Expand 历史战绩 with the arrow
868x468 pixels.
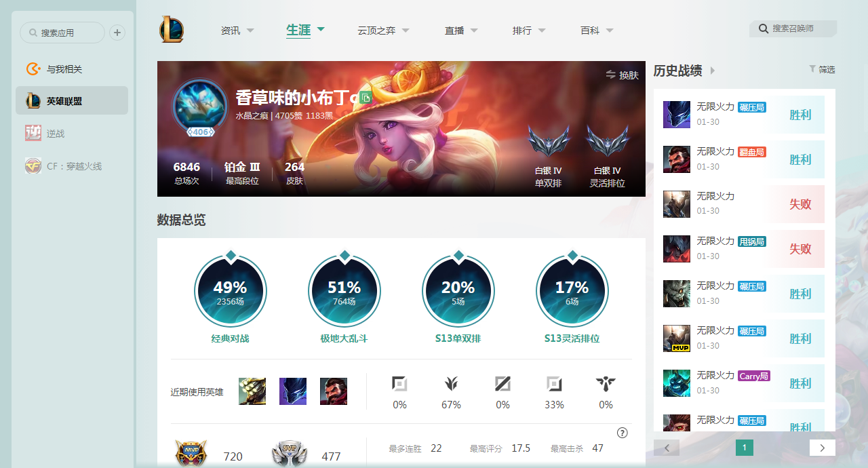click(x=713, y=71)
